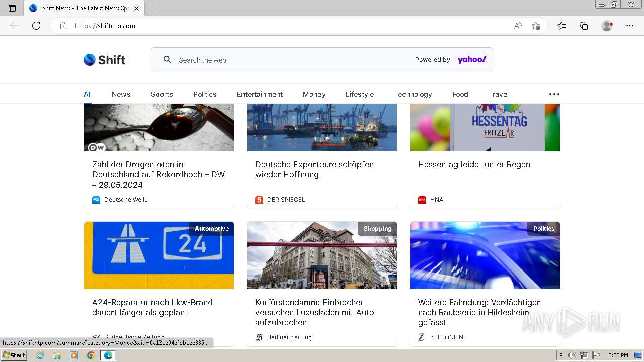Open media player from taskbar
The height and width of the screenshot is (362, 644).
click(x=74, y=355)
